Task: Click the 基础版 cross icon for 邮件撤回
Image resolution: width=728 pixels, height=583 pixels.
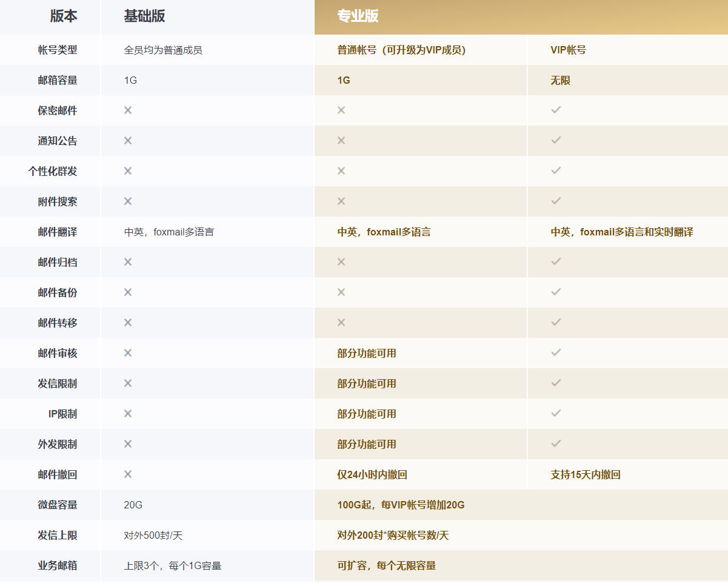Action: point(128,474)
